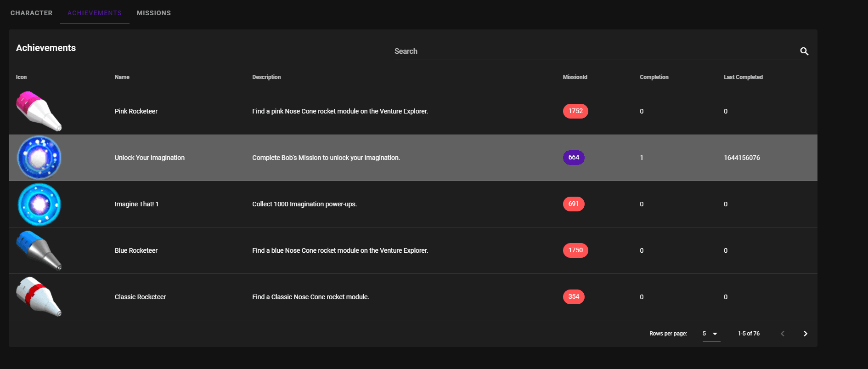Switch to the Character tab
This screenshot has width=868, height=369.
point(31,13)
